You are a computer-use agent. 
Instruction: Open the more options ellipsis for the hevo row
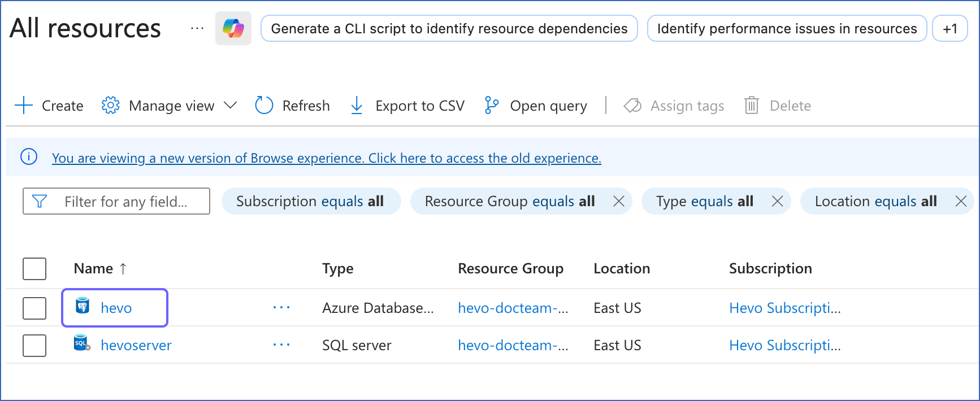[x=281, y=308]
